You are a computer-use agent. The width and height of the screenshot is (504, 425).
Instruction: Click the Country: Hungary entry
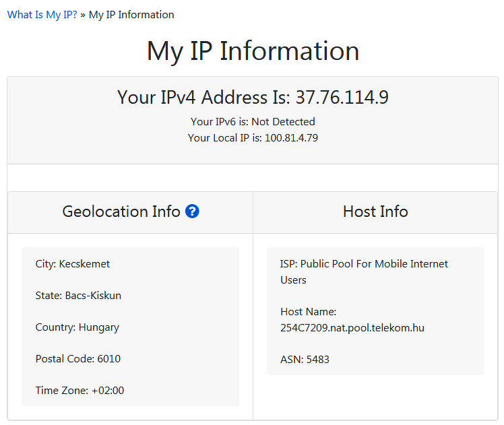(x=77, y=327)
